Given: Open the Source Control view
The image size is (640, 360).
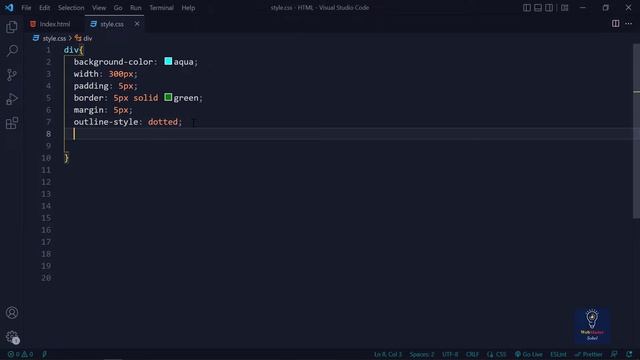Looking at the screenshot, I should tap(12, 75).
